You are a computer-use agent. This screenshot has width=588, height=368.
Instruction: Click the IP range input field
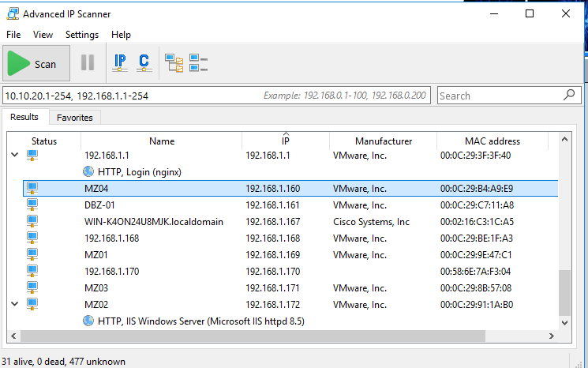coord(216,96)
